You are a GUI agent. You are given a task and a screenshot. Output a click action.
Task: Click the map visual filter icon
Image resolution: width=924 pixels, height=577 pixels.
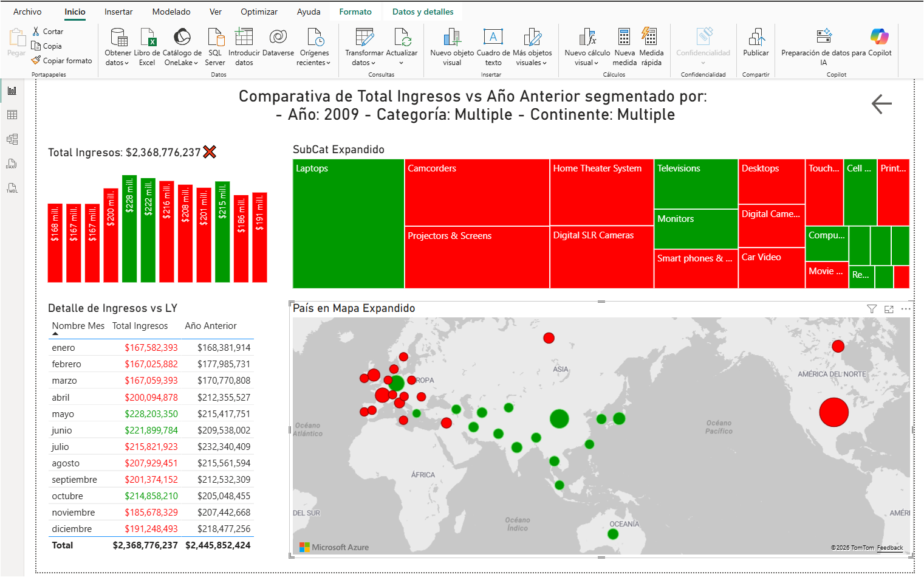(x=872, y=309)
